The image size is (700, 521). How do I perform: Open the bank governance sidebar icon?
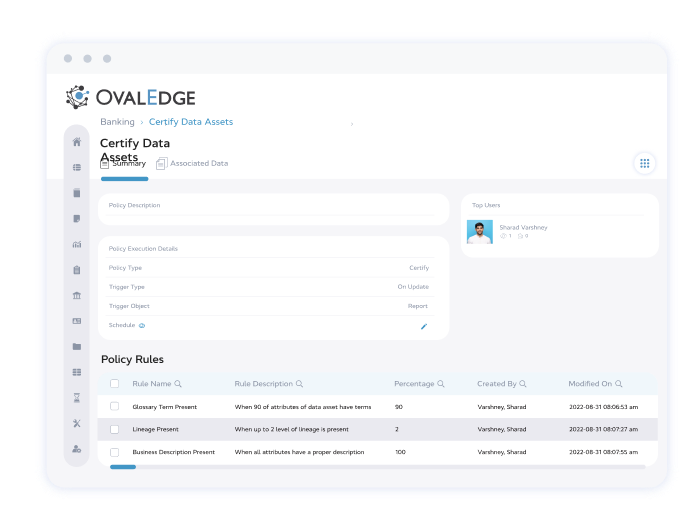[x=77, y=295]
